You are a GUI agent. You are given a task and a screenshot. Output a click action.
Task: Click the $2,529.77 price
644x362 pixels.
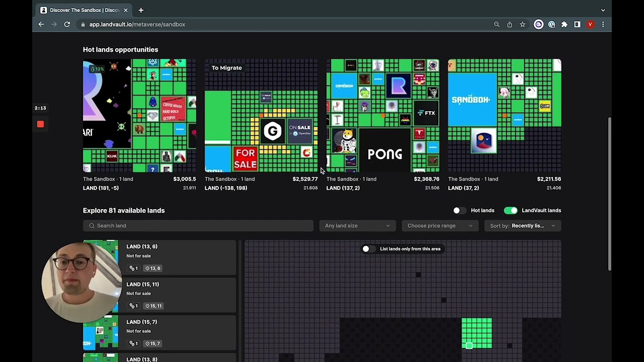pyautogui.click(x=305, y=179)
